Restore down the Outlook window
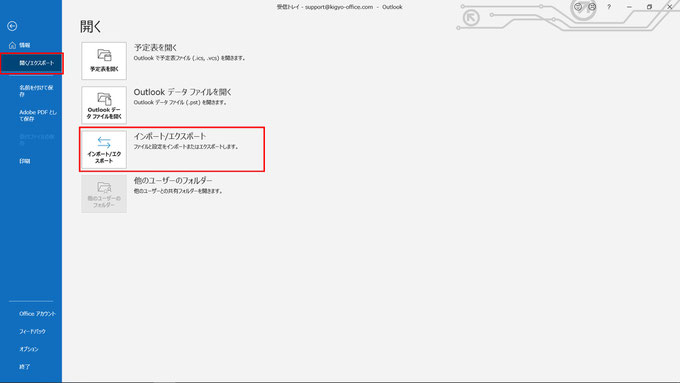 (x=649, y=7)
